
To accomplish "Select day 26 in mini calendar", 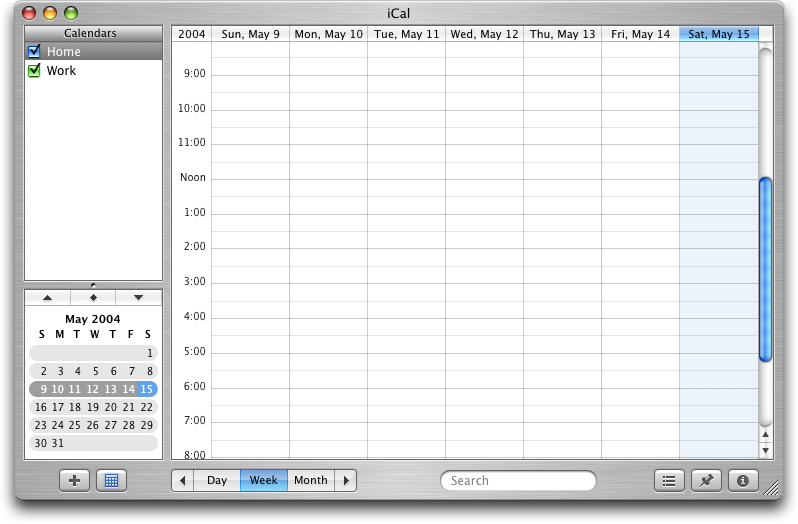I will coord(93,425).
